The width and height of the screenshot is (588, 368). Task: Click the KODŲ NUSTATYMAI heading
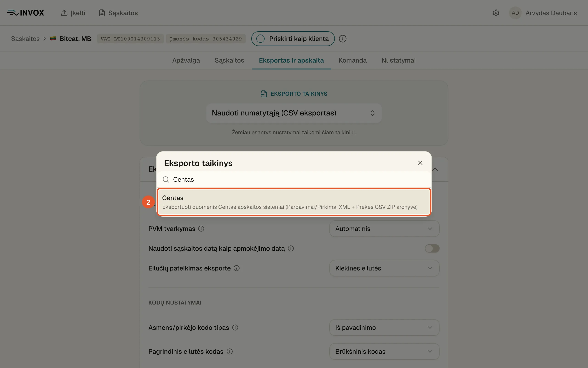(175, 302)
